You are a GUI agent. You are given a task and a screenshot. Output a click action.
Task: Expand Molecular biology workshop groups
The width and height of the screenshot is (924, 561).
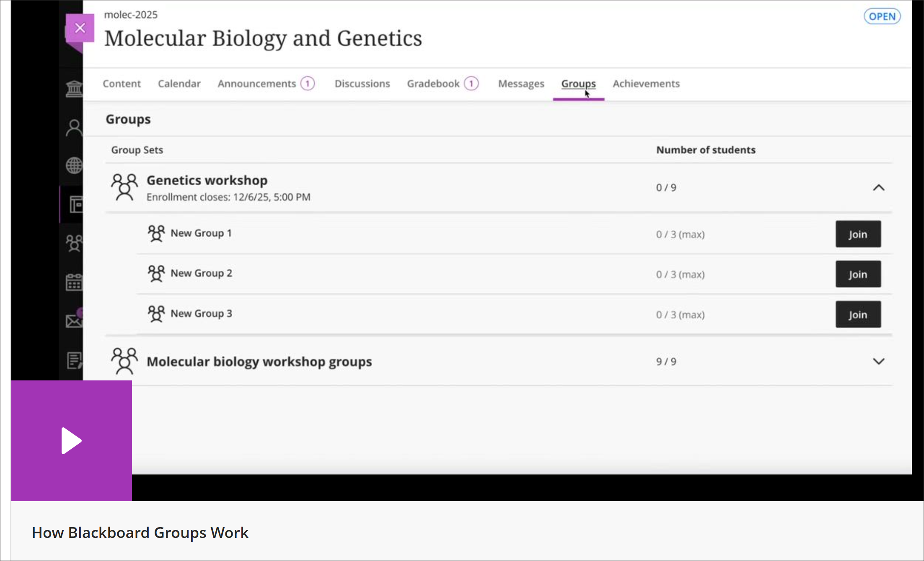[879, 361]
